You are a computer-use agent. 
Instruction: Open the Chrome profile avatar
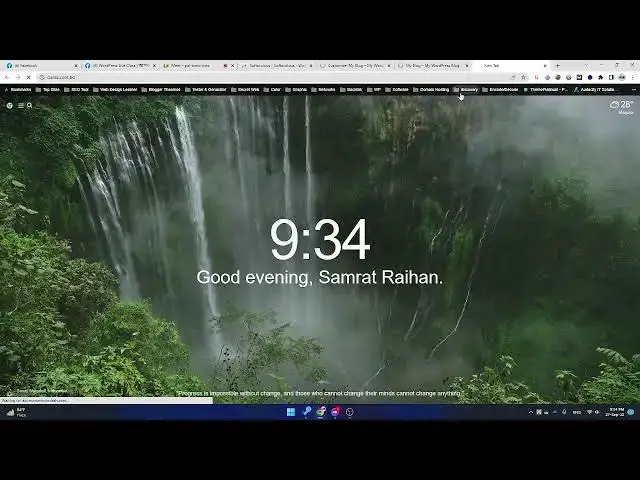point(622,77)
